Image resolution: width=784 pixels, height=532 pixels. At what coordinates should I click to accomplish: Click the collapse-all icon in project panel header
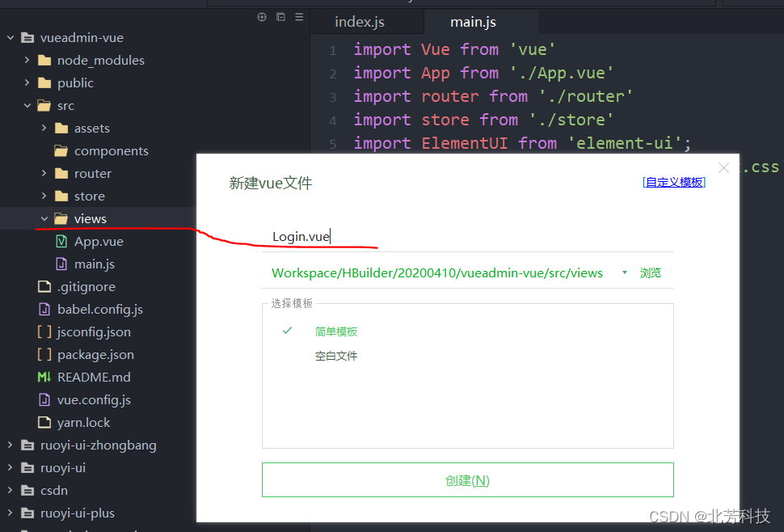click(281, 17)
